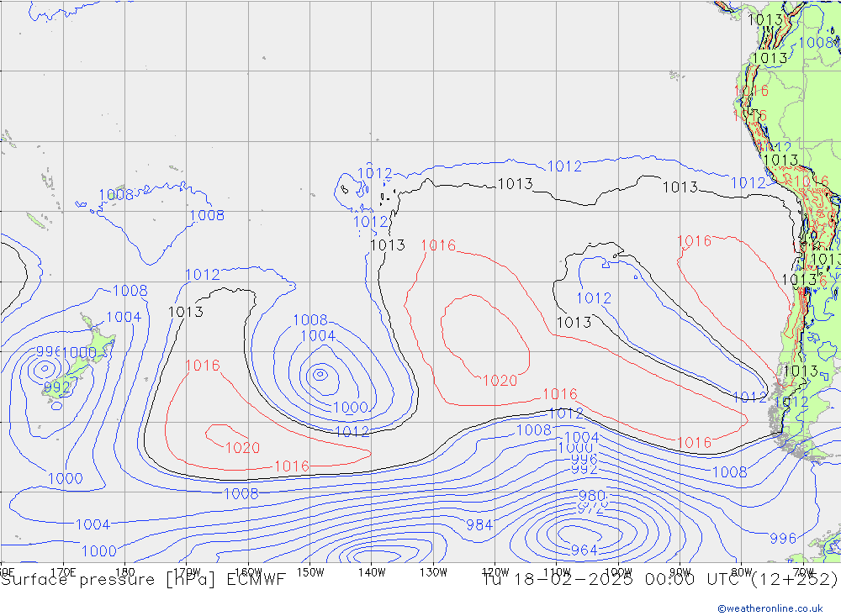Select the 120W longitude label
Image resolution: width=841 pixels, height=616 pixels.
pos(495,572)
